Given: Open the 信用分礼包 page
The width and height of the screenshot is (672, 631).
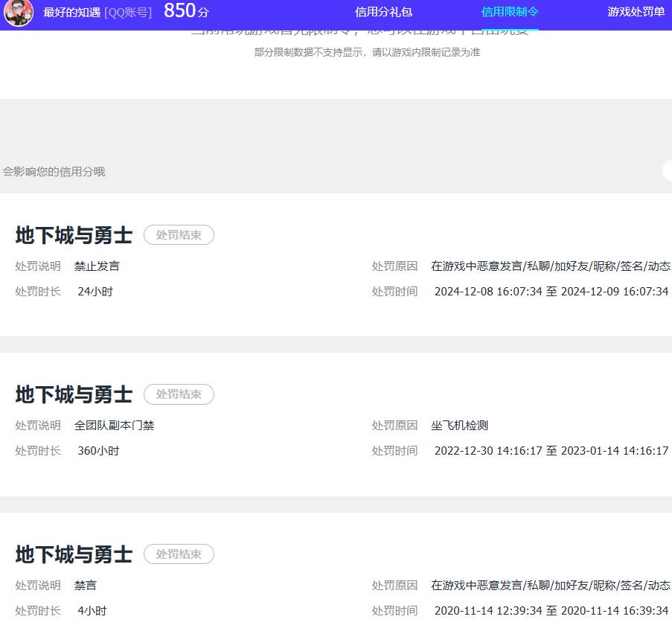Looking at the screenshot, I should pyautogui.click(x=383, y=12).
